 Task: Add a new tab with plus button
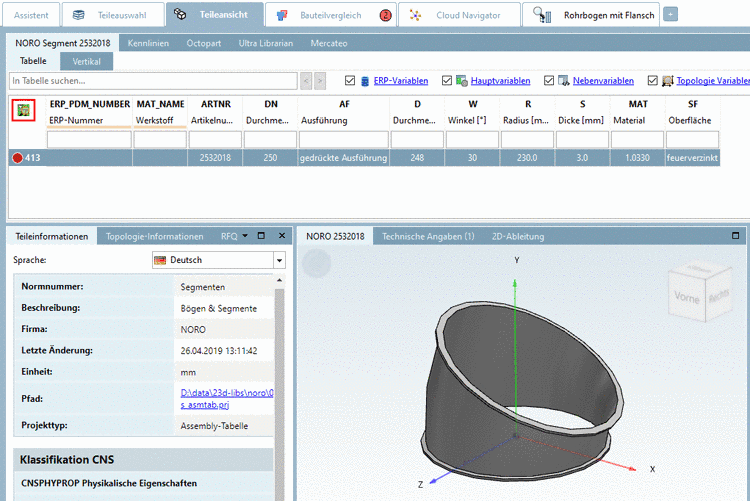(670, 15)
